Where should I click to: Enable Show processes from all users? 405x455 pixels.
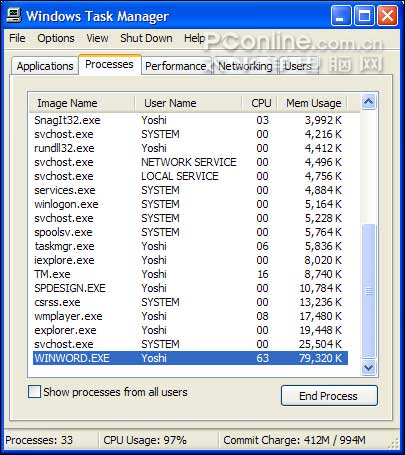click(x=34, y=392)
